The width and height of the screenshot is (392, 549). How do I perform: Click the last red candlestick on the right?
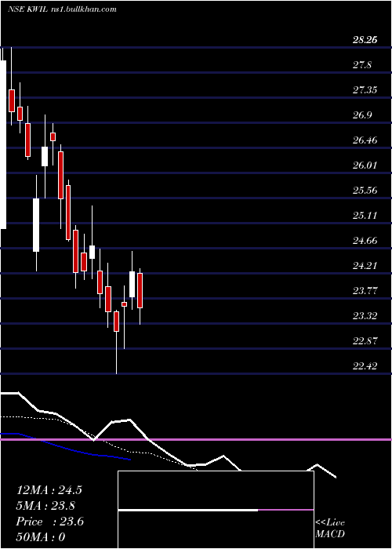click(140, 291)
